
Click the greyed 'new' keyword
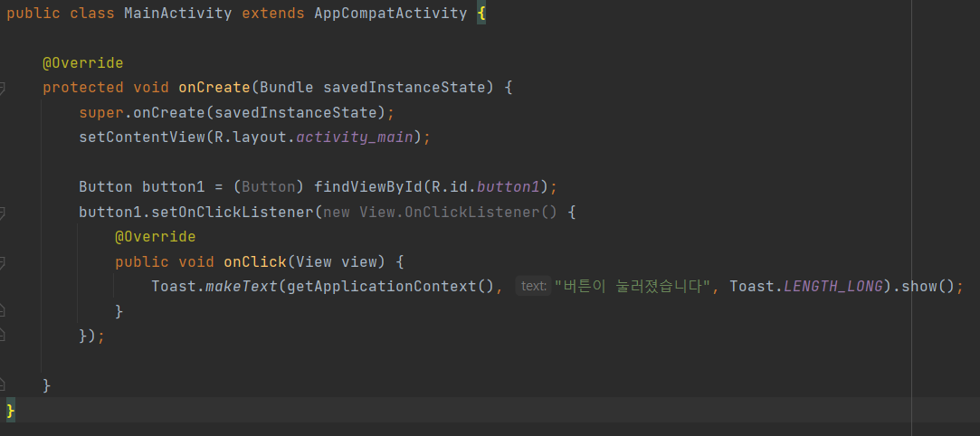tap(337, 212)
